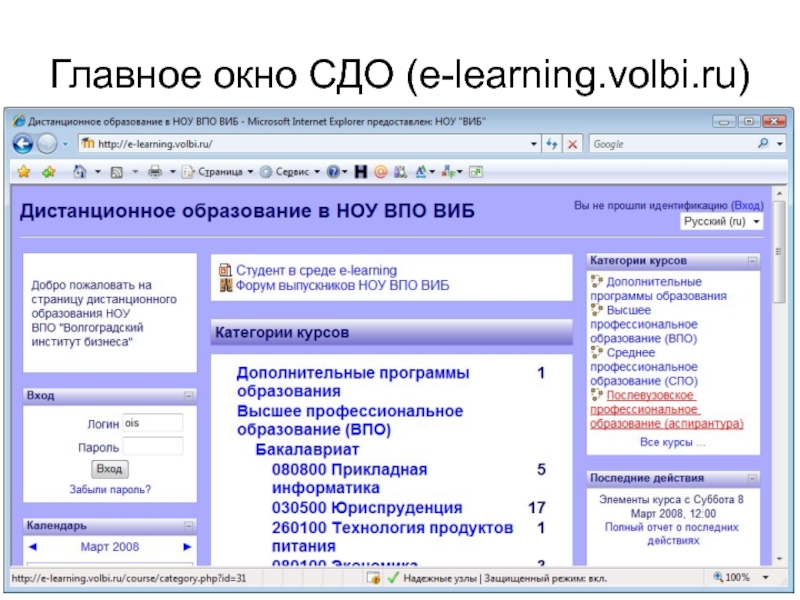Go to next month in the calendar
Viewport: 800px width, 600px height.
click(x=187, y=547)
